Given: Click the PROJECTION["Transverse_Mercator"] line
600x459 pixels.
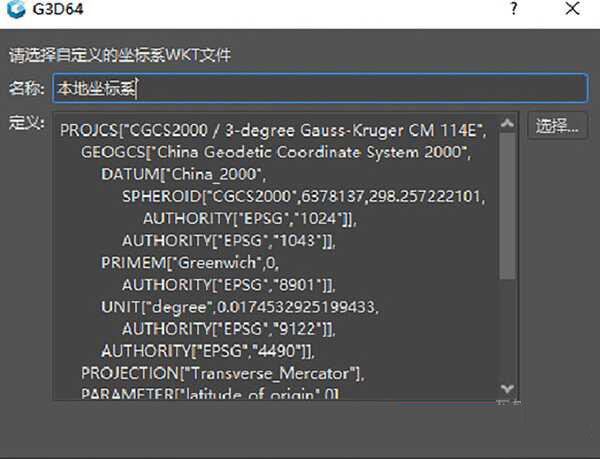Looking at the screenshot, I should 222,373.
